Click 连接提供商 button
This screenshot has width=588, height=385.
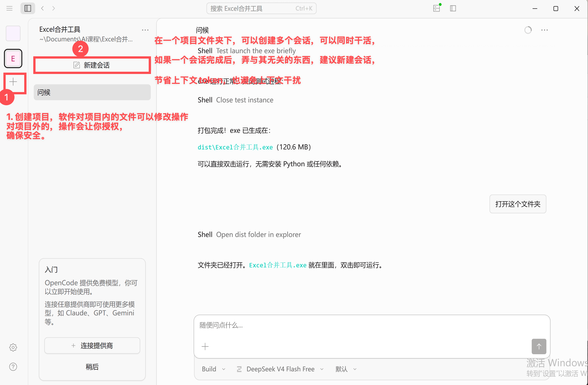point(92,346)
